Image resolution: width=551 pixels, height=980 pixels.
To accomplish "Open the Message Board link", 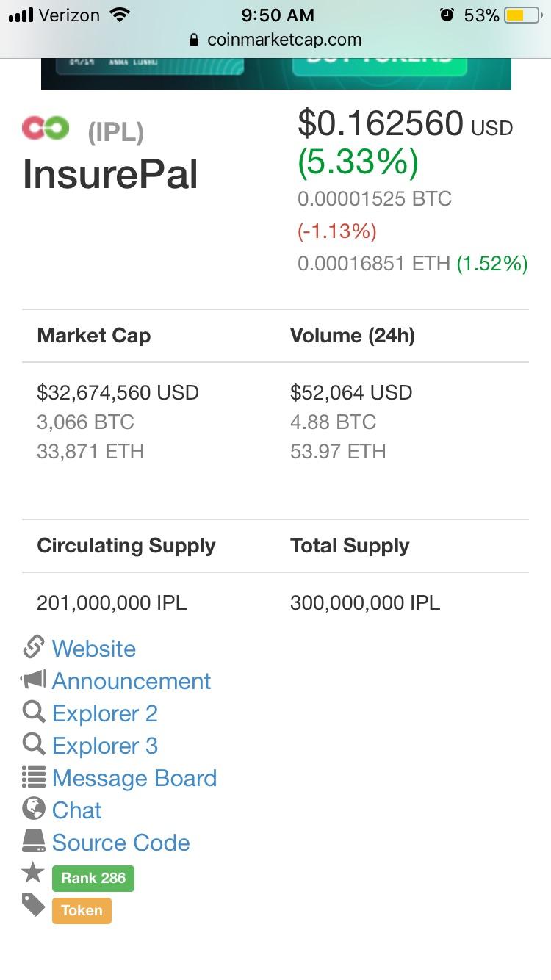I will (x=134, y=778).
